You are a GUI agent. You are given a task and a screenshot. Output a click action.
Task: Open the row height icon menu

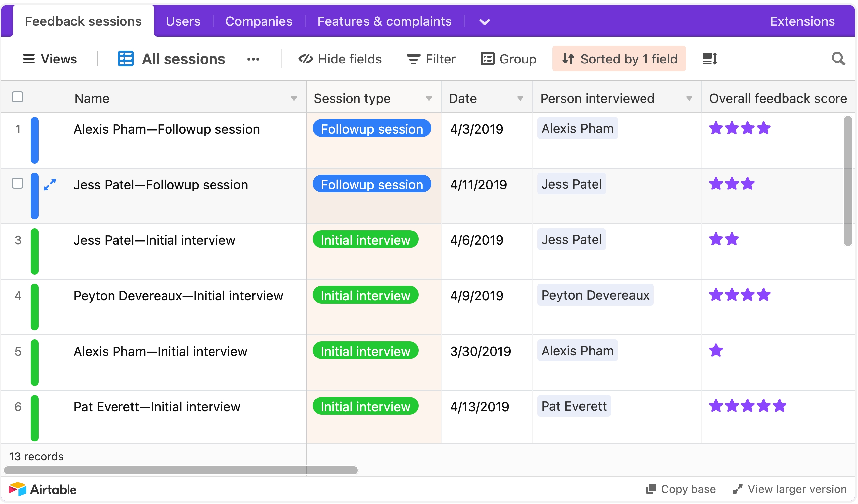pyautogui.click(x=710, y=59)
